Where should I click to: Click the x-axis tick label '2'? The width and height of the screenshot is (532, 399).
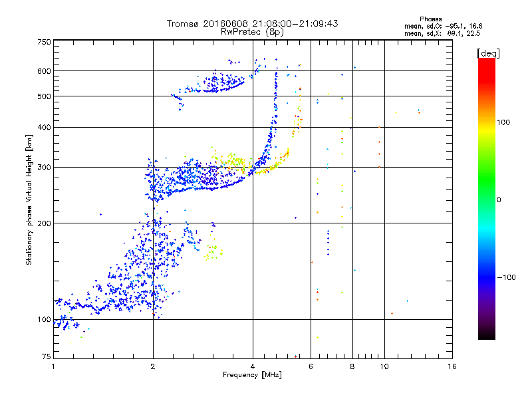coord(153,366)
